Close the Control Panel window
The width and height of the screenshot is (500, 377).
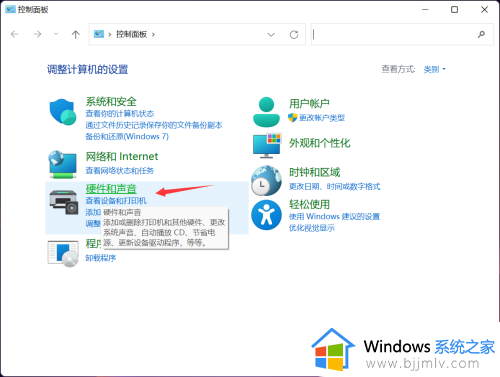pyautogui.click(x=484, y=10)
